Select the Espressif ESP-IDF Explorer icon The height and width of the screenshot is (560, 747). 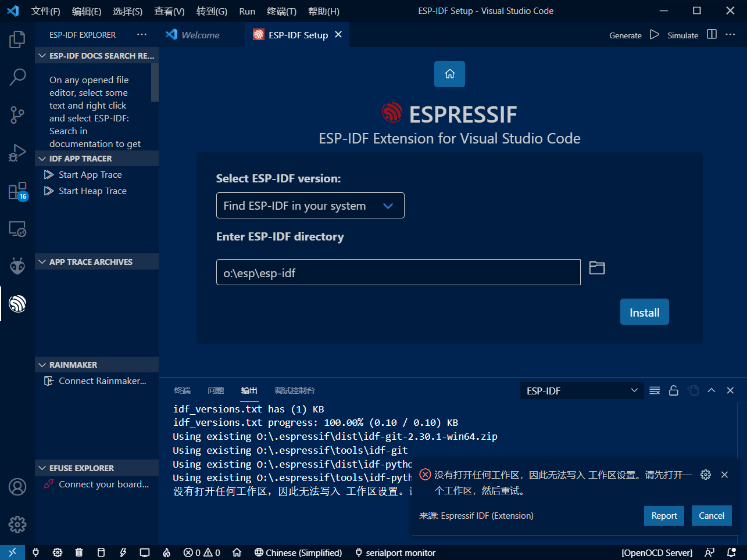pos(17,303)
